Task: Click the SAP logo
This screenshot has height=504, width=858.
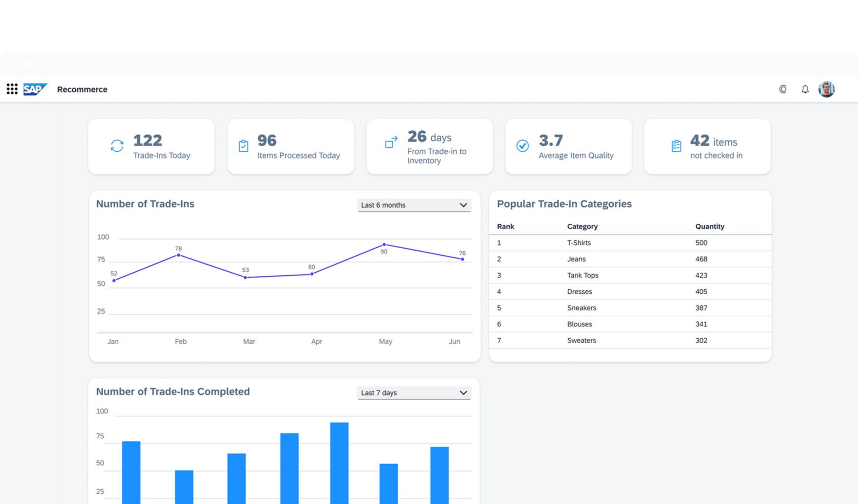Action: click(35, 89)
